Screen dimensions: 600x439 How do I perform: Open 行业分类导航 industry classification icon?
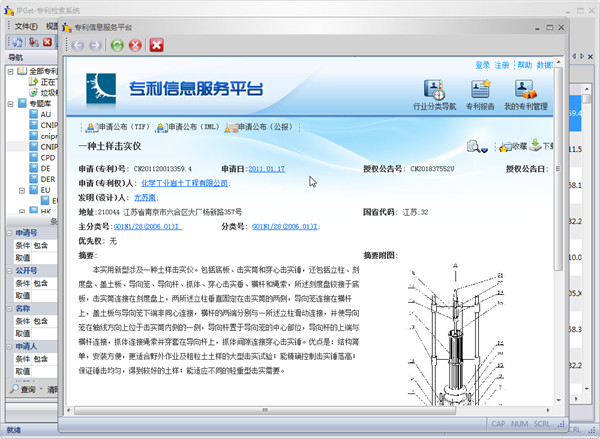[x=434, y=95]
